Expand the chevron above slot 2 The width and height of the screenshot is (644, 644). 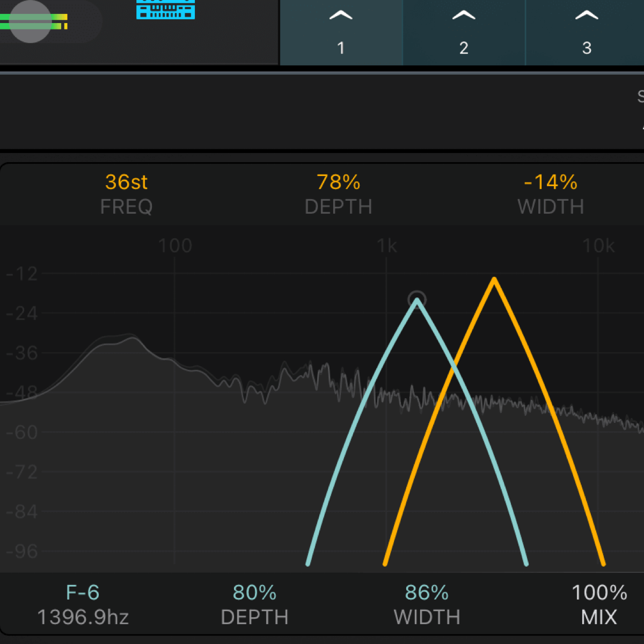[464, 16]
